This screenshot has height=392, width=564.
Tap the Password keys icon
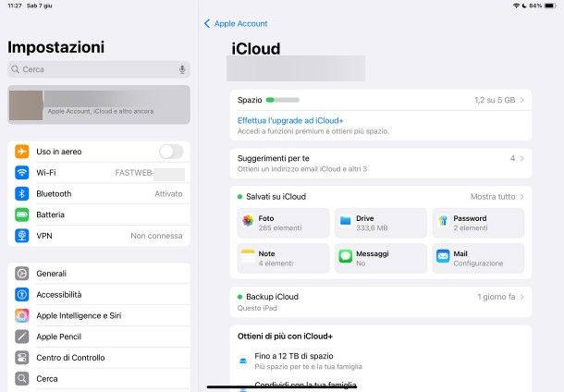[443, 220]
